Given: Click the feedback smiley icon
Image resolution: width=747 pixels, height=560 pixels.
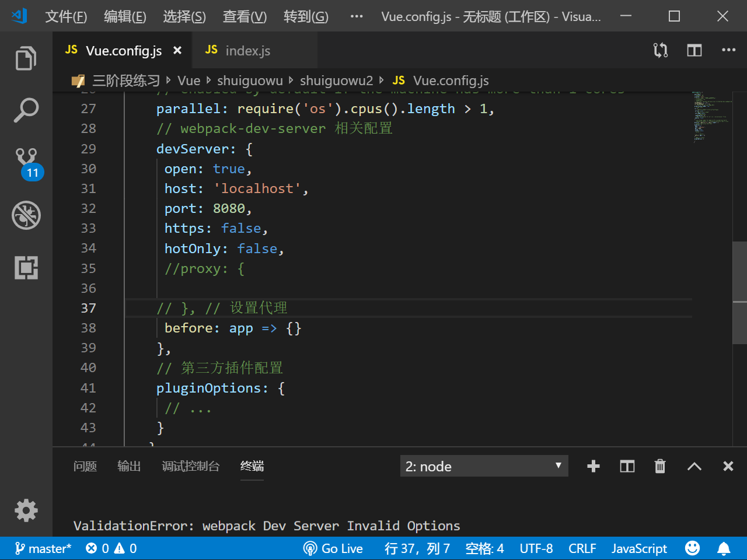Looking at the screenshot, I should tap(692, 548).
